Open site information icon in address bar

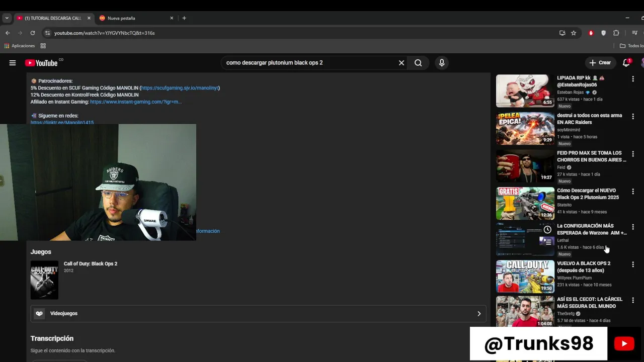48,33
